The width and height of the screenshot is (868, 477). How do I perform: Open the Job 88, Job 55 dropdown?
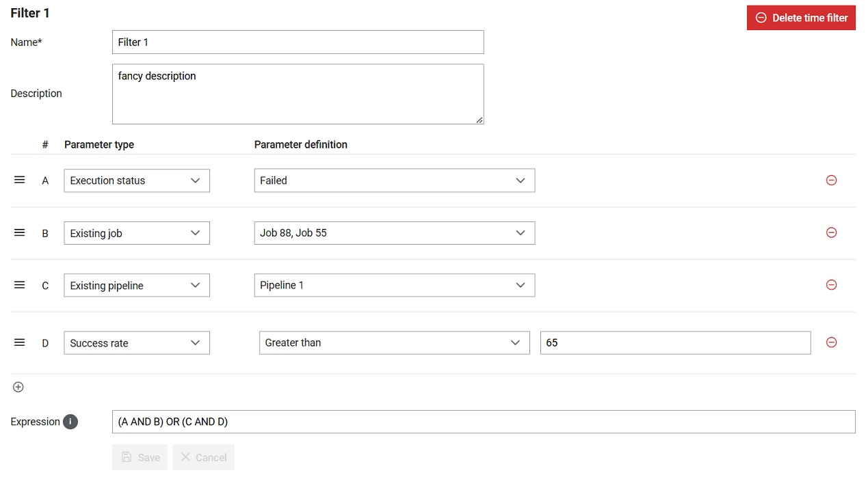[395, 233]
